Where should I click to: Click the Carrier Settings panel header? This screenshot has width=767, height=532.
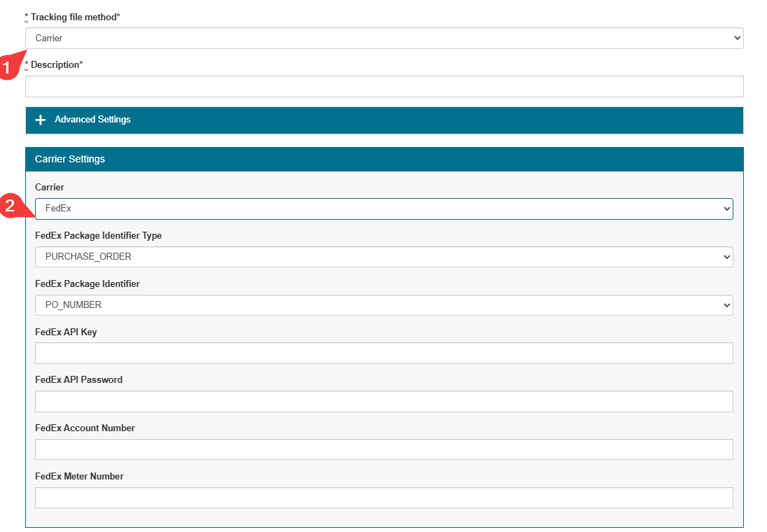coord(384,159)
